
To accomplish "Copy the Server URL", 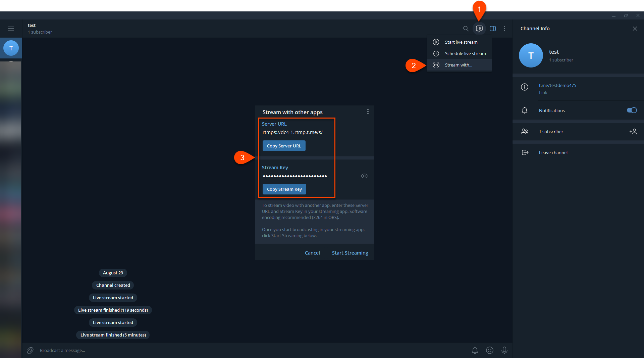I will [x=284, y=146].
